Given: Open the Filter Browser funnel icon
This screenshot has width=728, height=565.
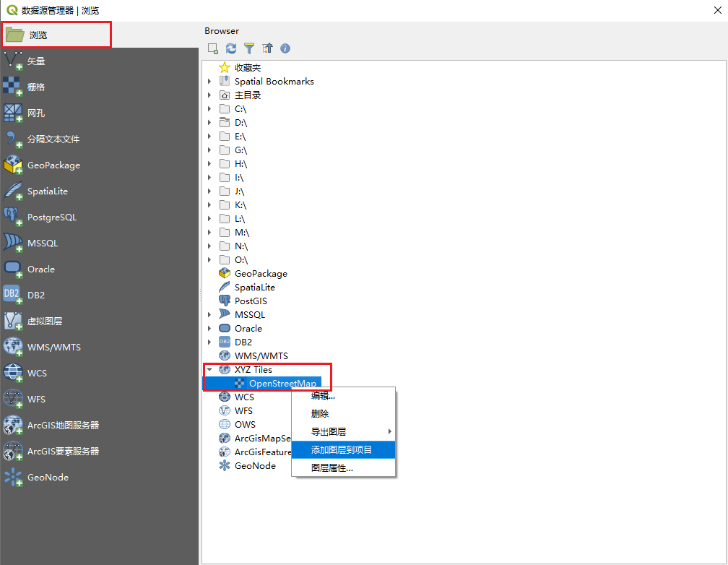Looking at the screenshot, I should coord(249,48).
